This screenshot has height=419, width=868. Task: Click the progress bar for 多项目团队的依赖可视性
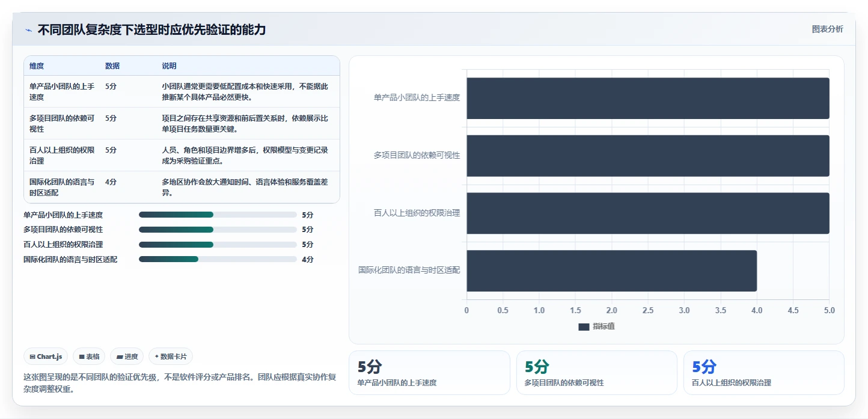click(x=218, y=230)
